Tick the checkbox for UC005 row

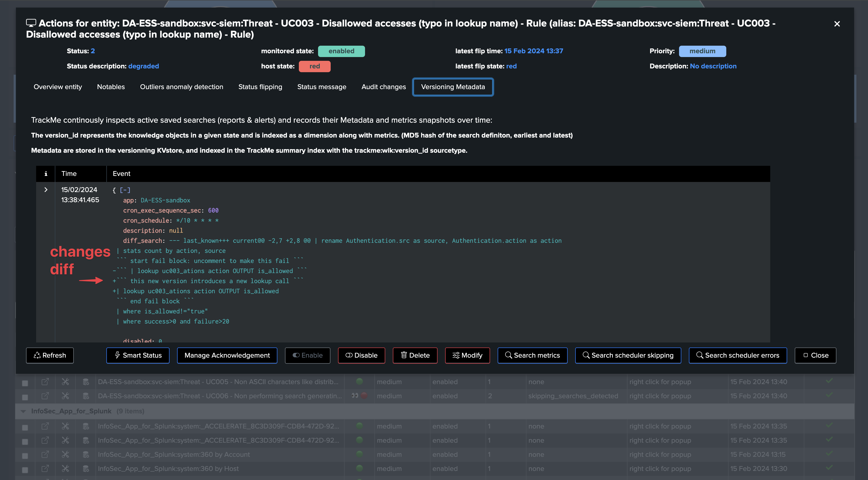25,383
